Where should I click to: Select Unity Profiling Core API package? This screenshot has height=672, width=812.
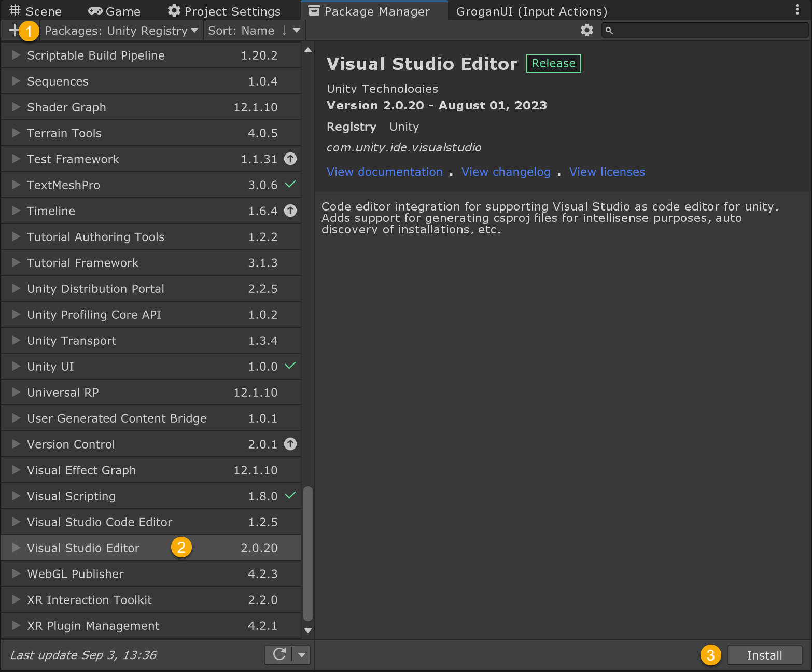click(x=151, y=314)
